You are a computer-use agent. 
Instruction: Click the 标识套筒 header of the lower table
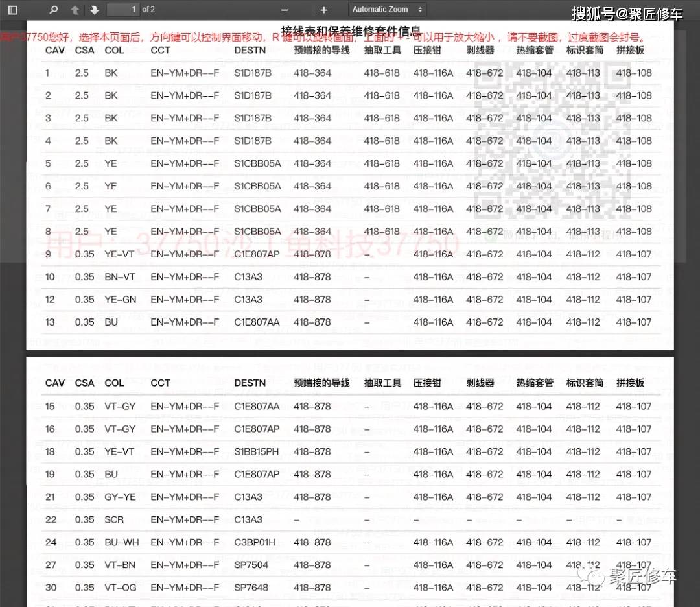point(585,383)
